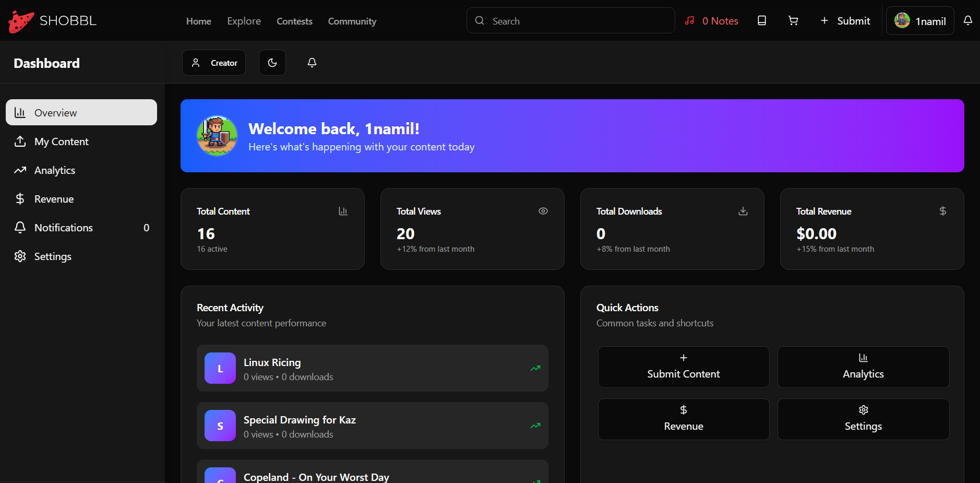Click the Submit Content quick action button
The height and width of the screenshot is (483, 980).
pos(683,367)
